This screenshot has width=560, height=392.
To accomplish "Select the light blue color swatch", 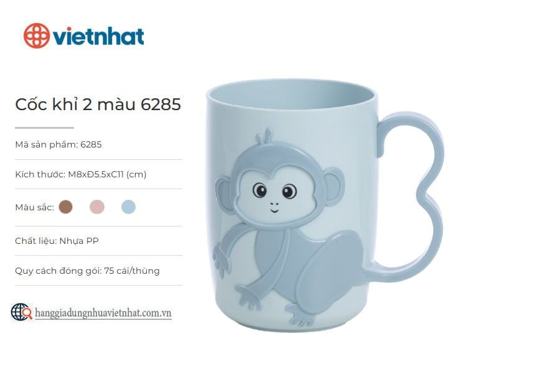I will point(129,207).
